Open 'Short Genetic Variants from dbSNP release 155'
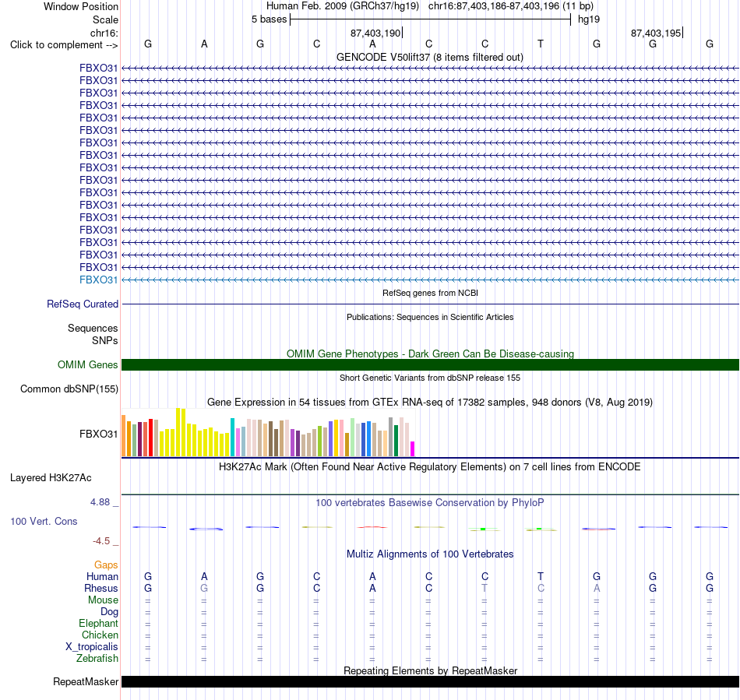Viewport: 740px width, 700px height. click(x=430, y=378)
